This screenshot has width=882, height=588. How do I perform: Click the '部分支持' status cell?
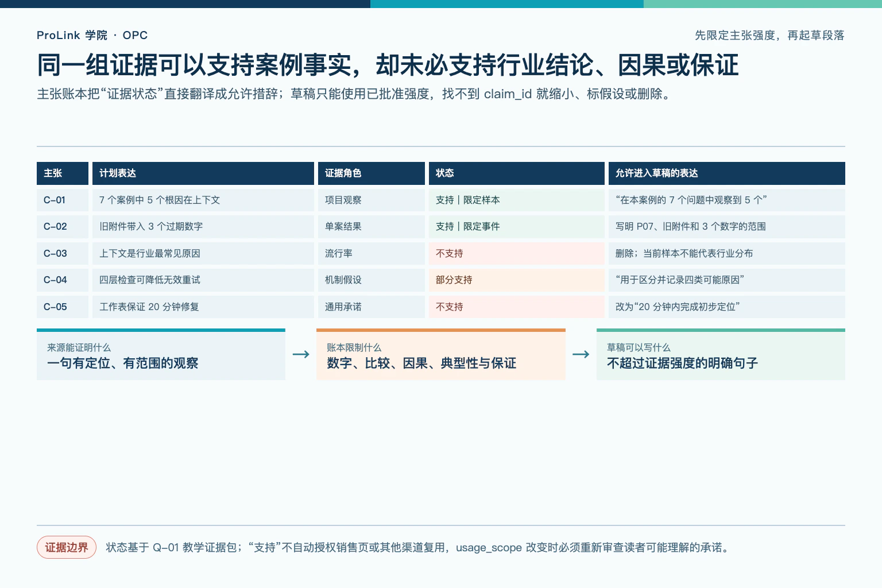517,280
